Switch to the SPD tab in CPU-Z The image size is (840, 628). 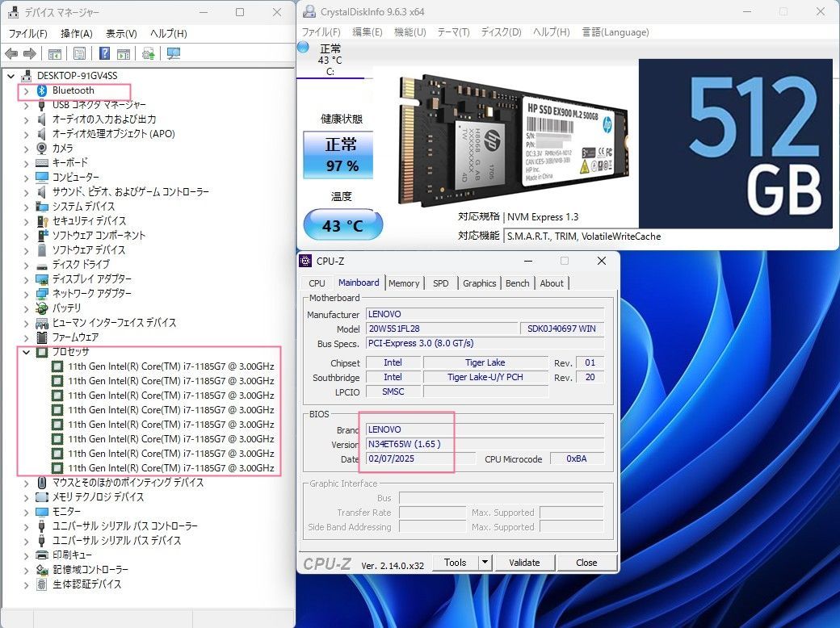pyautogui.click(x=441, y=283)
